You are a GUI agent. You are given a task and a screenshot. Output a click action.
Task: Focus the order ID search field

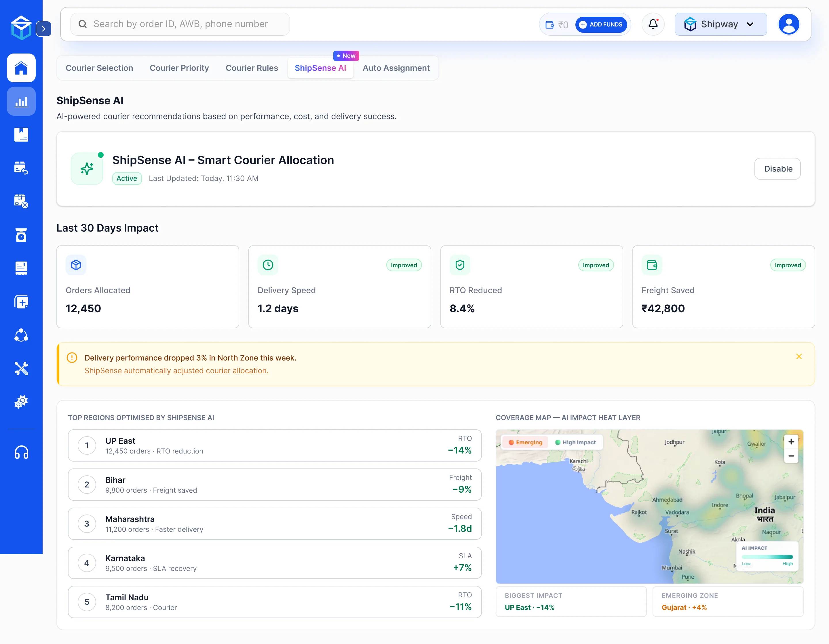pyautogui.click(x=180, y=24)
